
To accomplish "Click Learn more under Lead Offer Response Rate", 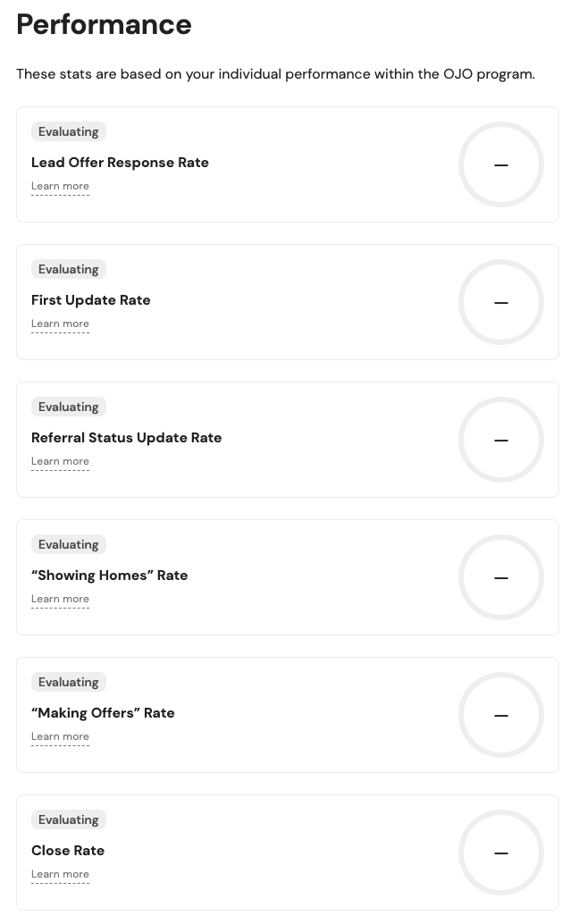I will tap(60, 187).
